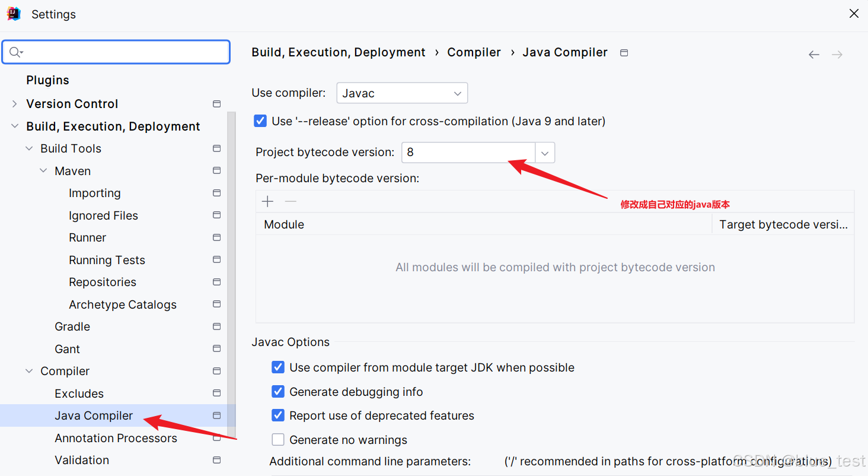Screen dimensions: 868x476
Task: Click the small icon beside the Java Compiler breadcrumb
Action: click(624, 52)
